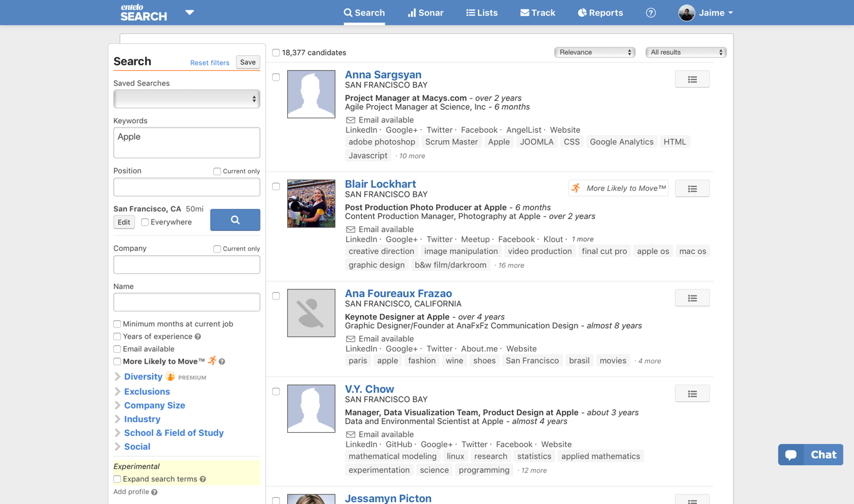This screenshot has height=504, width=854.
Task: Open the Saved Searches dropdown
Action: click(x=186, y=99)
